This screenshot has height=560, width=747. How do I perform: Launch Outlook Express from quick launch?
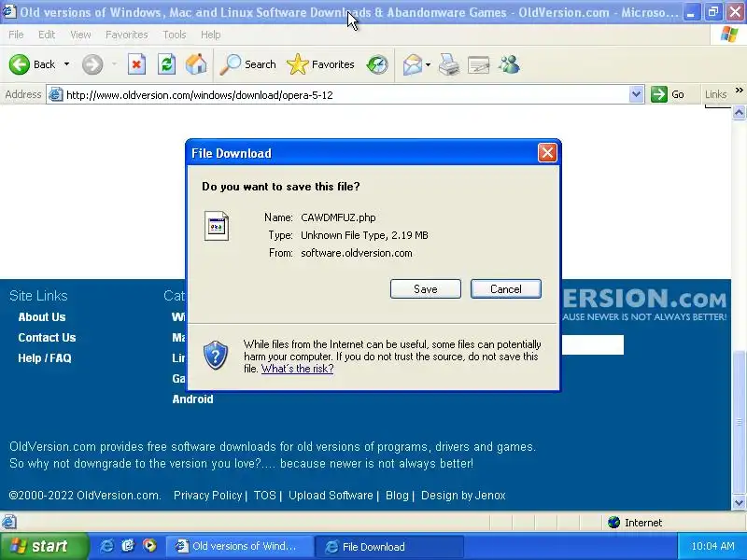128,546
